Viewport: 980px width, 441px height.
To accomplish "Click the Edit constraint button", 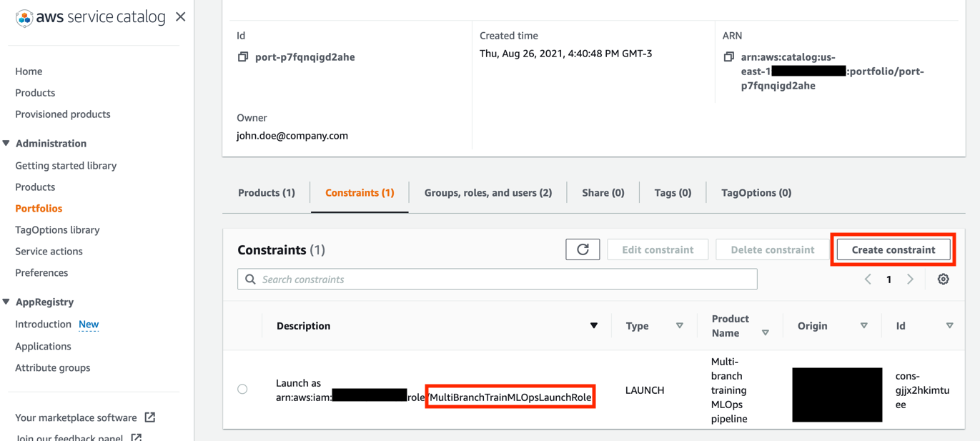I will click(x=658, y=249).
